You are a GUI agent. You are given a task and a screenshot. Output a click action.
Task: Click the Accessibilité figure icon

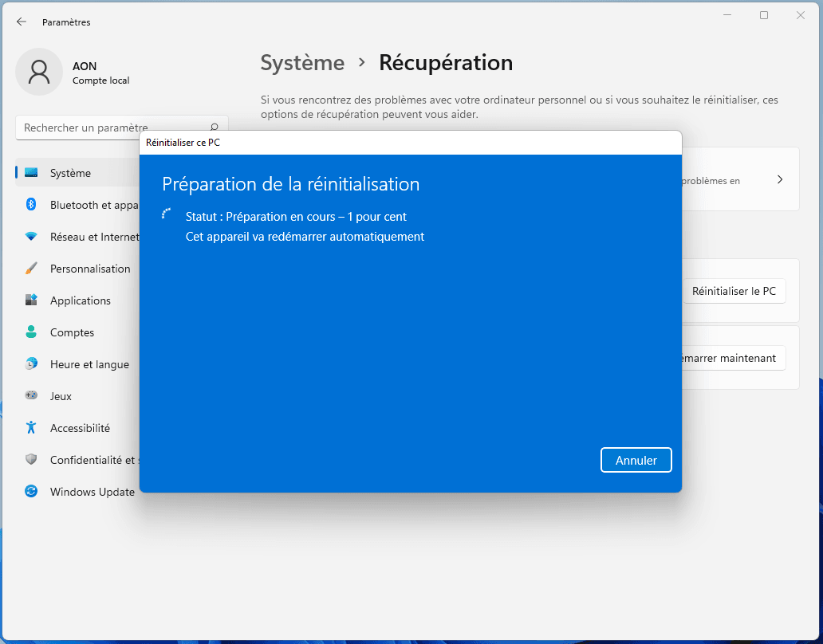31,428
